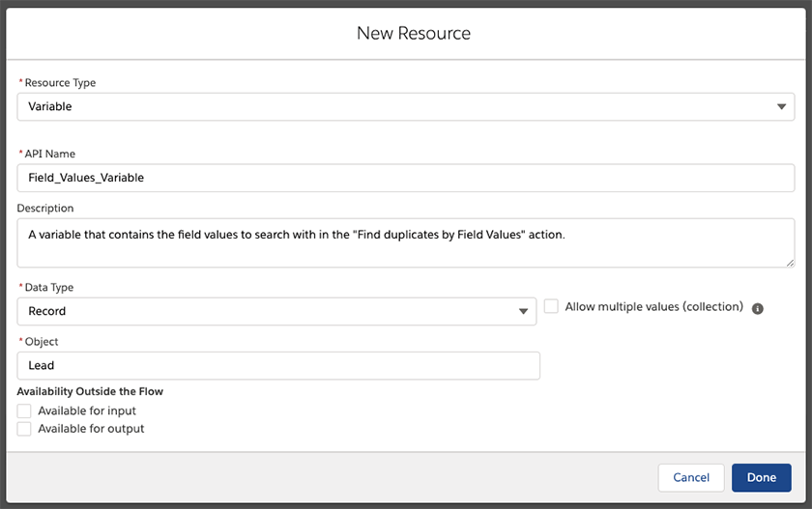Open the Data Type dropdown
The width and height of the screenshot is (812, 509).
point(276,311)
